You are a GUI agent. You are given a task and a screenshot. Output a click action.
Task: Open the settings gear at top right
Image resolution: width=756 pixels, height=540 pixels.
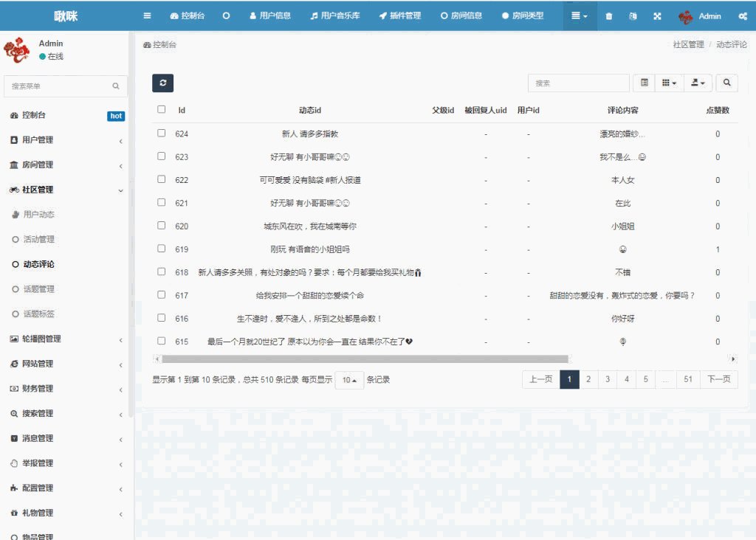pyautogui.click(x=743, y=16)
